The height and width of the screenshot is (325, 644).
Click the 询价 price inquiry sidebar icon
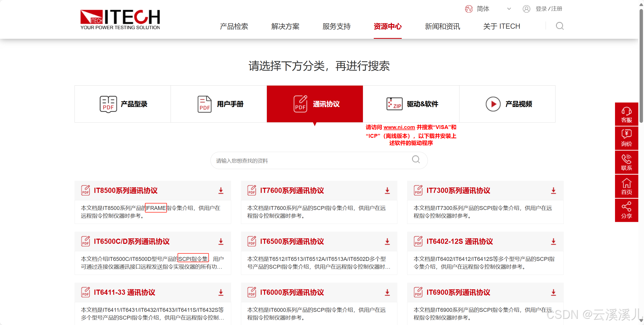coord(627,138)
